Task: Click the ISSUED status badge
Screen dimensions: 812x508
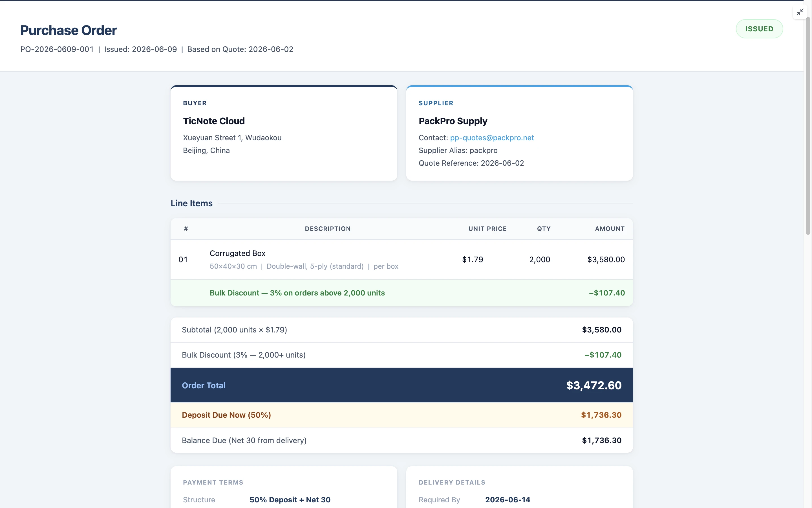Action: click(759, 29)
